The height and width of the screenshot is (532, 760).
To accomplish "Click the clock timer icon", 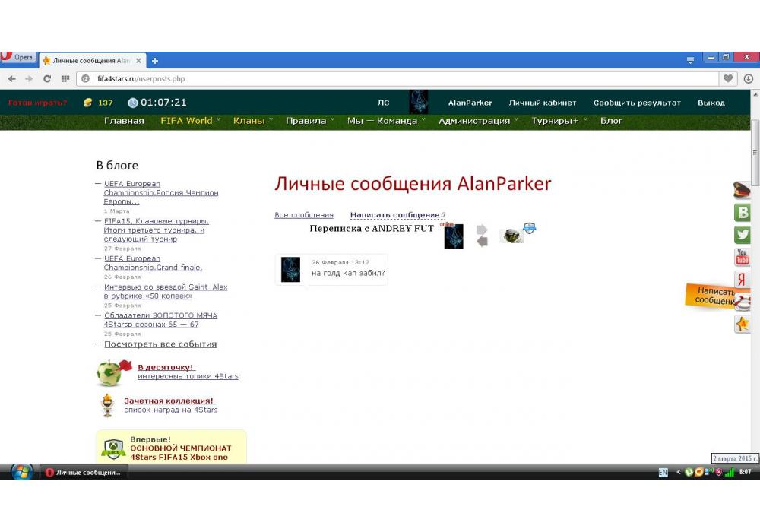I will [133, 103].
